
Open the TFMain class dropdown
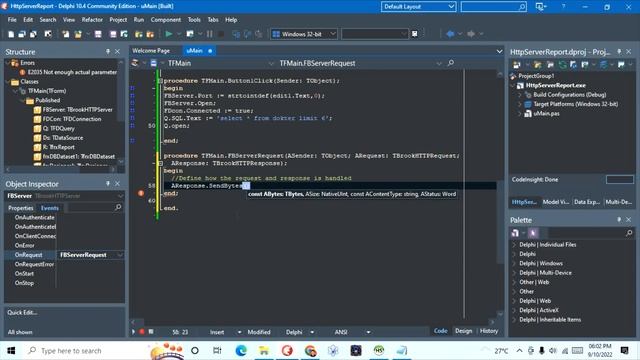click(x=271, y=64)
